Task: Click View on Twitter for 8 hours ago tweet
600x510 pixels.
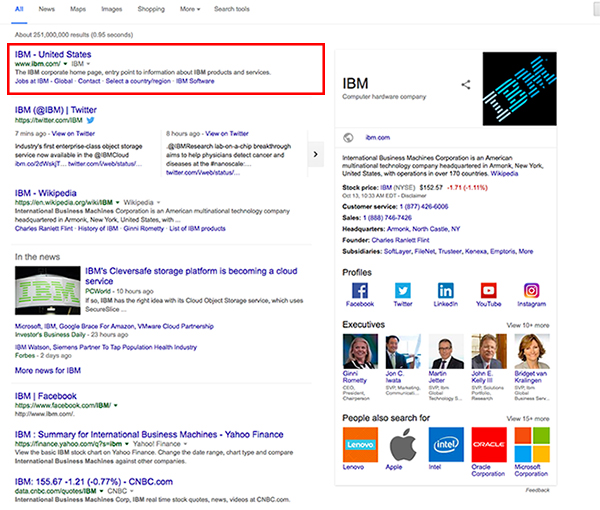Action: (x=227, y=134)
